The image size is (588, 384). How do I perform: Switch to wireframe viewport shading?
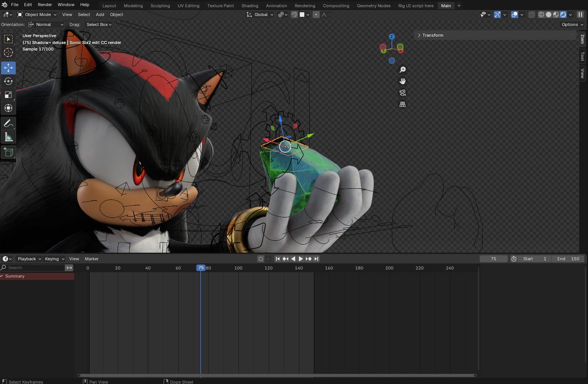[x=541, y=15]
